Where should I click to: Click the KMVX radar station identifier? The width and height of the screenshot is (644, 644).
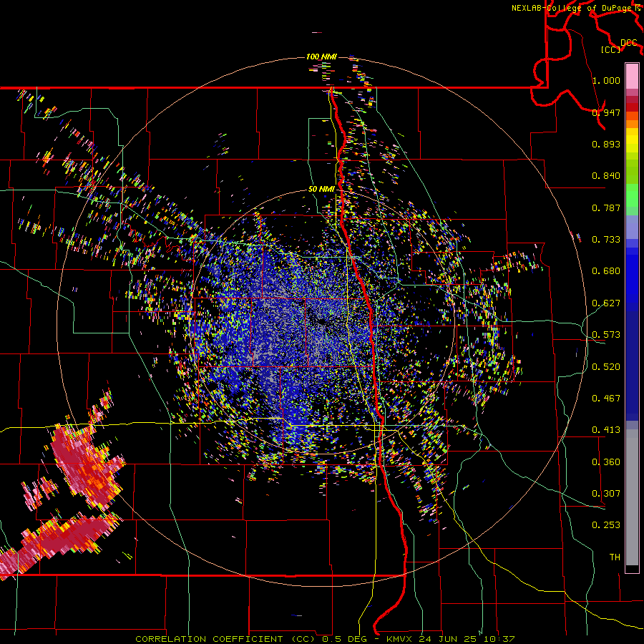(x=401, y=639)
